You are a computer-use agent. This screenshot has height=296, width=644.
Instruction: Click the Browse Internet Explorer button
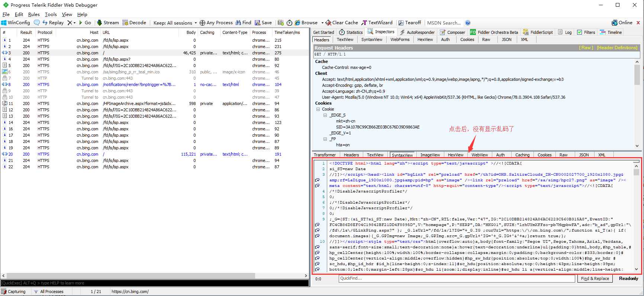[306, 23]
